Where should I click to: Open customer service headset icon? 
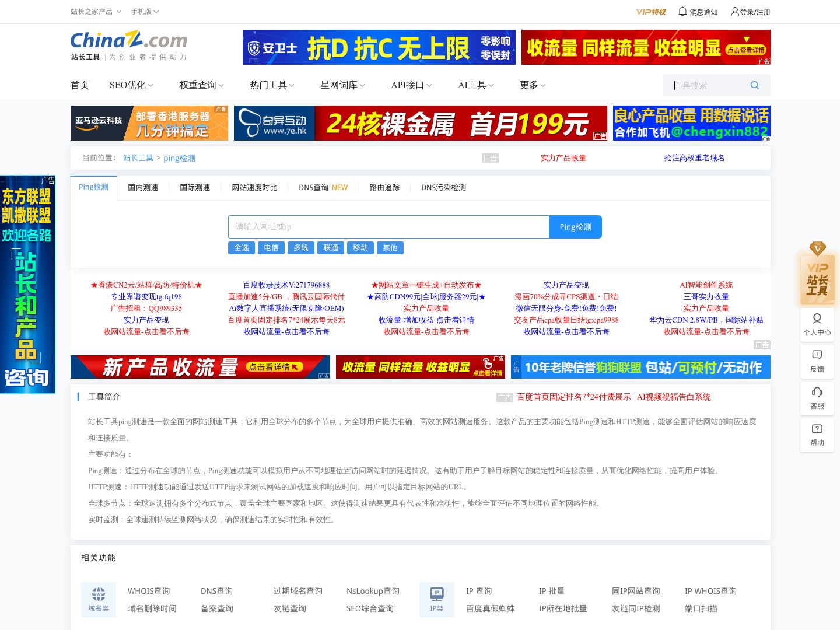(x=817, y=398)
